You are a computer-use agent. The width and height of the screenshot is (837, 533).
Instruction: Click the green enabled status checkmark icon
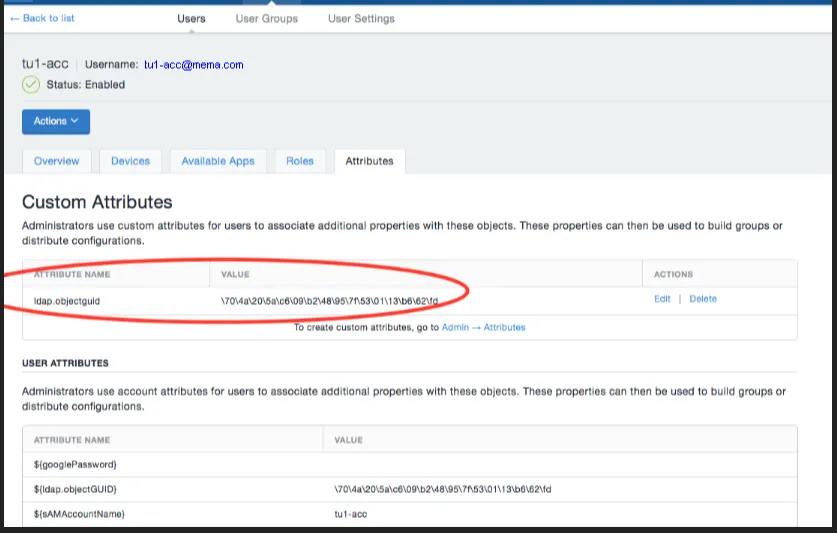tap(31, 84)
